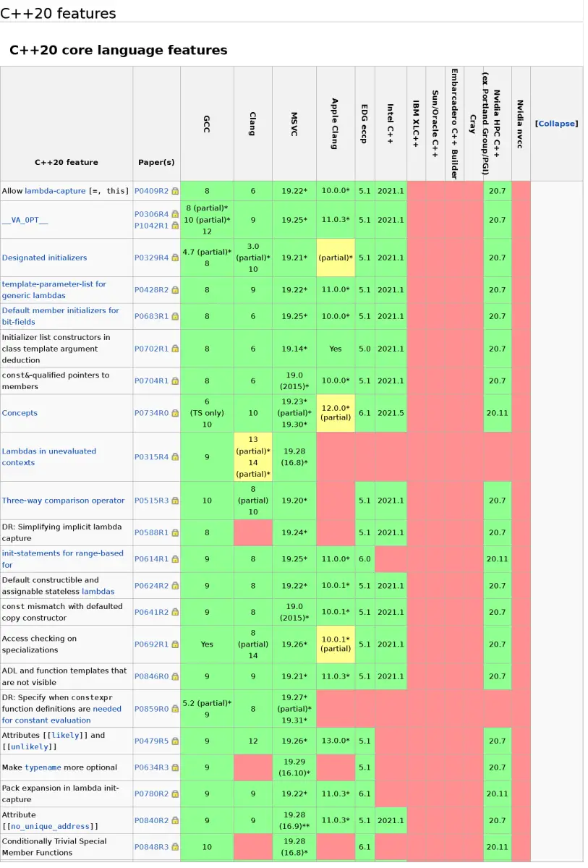The height and width of the screenshot is (868, 588).
Task: Click the padlock icon beside P0840R2
Action: 174,820
